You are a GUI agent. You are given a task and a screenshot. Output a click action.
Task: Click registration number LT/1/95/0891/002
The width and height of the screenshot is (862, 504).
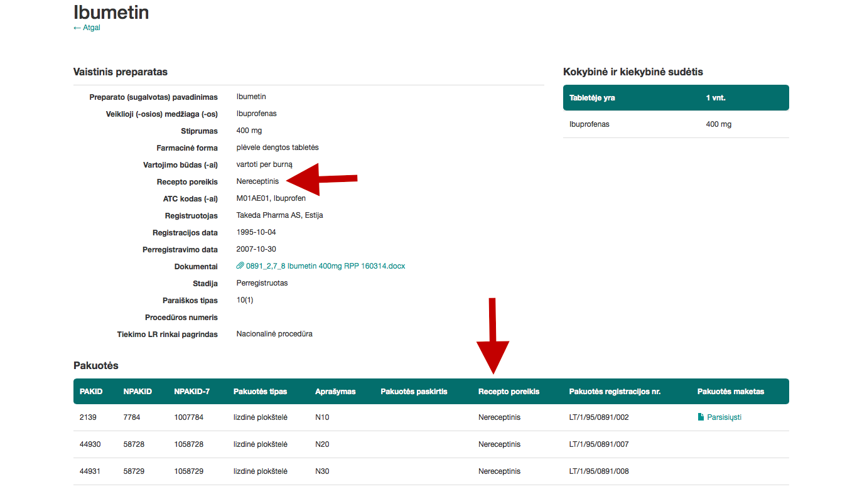point(599,417)
